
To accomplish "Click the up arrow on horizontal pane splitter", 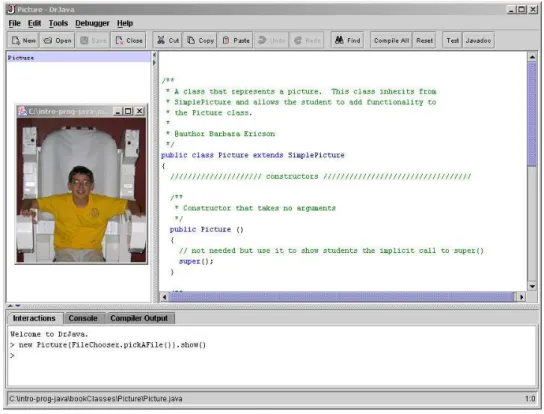I will pyautogui.click(x=10, y=306).
